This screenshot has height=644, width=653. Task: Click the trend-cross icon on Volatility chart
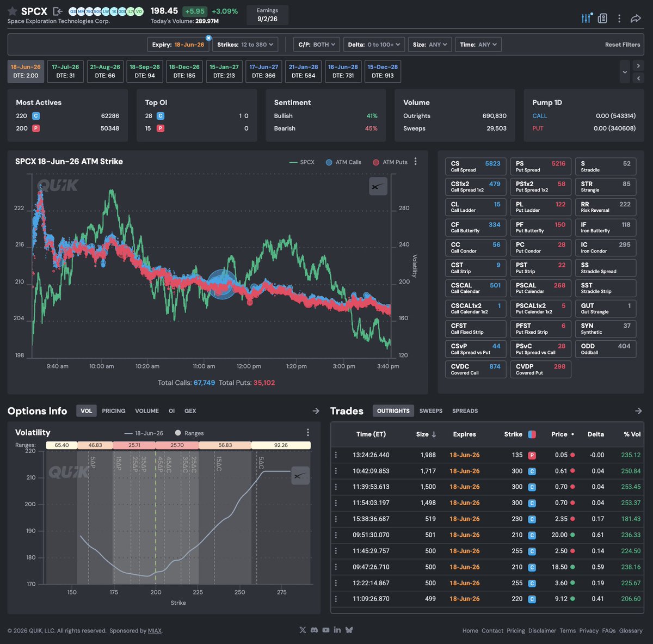coord(300,475)
